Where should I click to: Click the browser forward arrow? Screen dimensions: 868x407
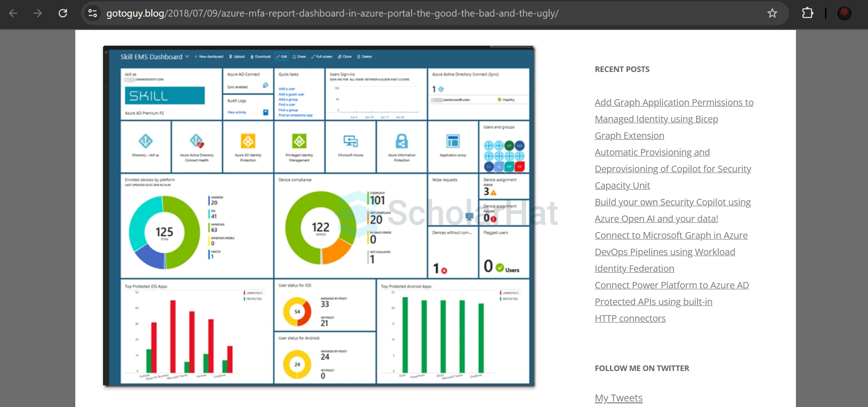point(38,13)
